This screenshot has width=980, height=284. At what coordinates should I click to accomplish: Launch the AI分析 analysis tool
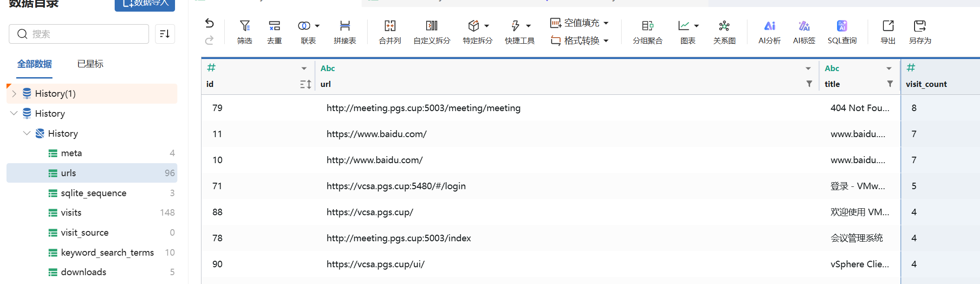(x=770, y=32)
